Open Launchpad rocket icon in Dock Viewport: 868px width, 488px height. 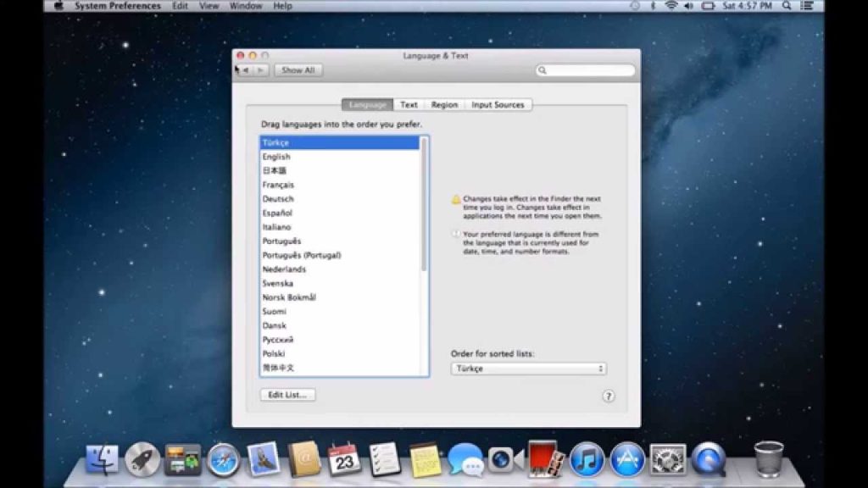tap(142, 459)
